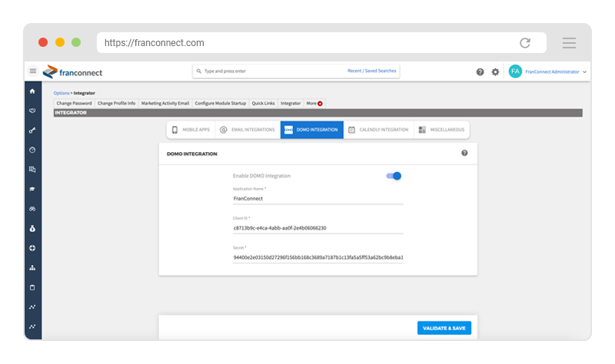Click the org chart icon in the sidebar
Screen dimensions: 615x364
point(32,268)
